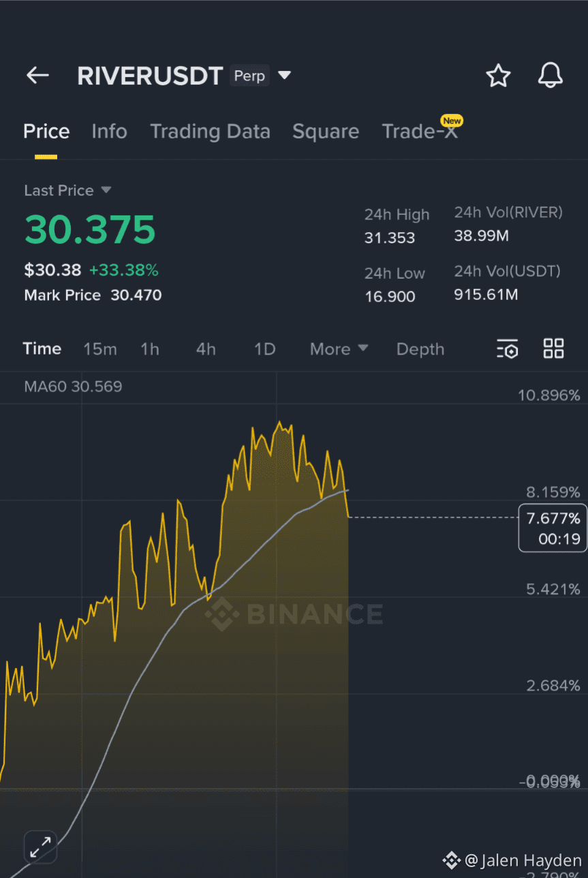Image resolution: width=588 pixels, height=878 pixels.
Task: Expand the More intervals dropdown
Action: coord(339,349)
